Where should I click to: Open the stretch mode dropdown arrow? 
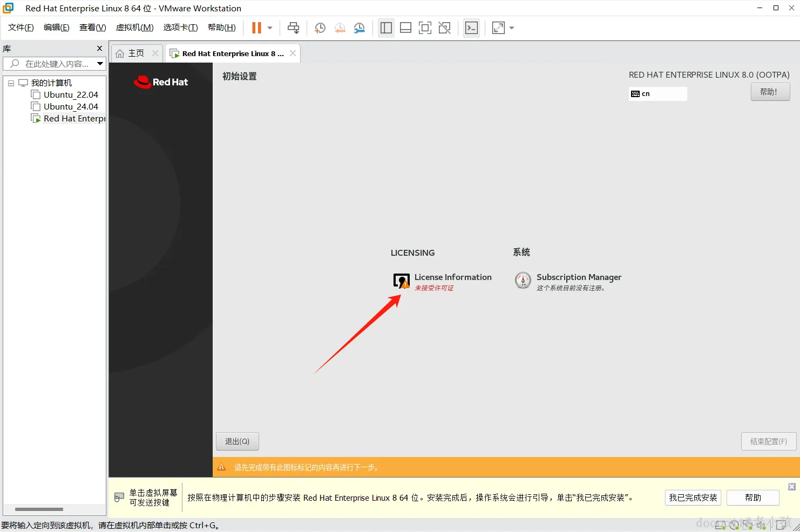512,28
